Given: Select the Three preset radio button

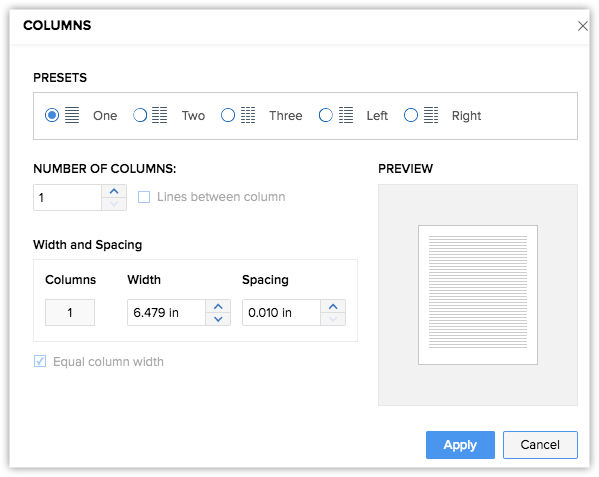Looking at the screenshot, I should [228, 115].
